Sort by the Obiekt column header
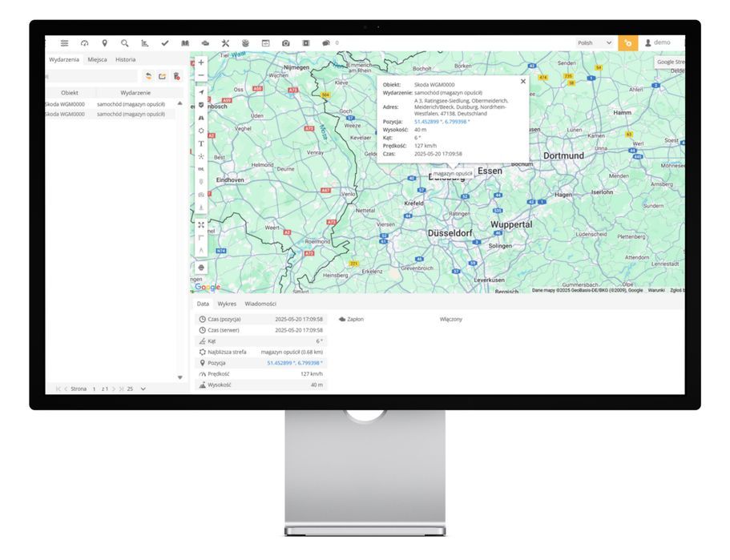This screenshot has height=560, width=730. [x=70, y=93]
